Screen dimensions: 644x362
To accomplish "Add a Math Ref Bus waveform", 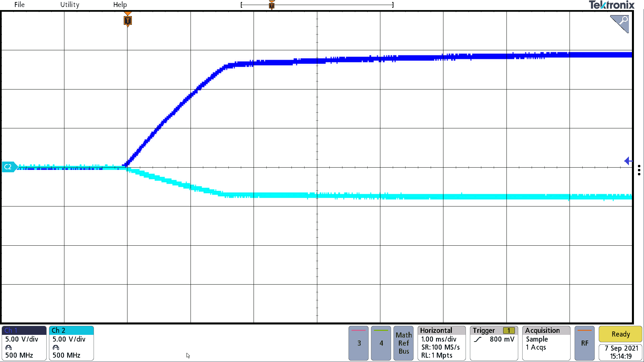I will tap(404, 343).
